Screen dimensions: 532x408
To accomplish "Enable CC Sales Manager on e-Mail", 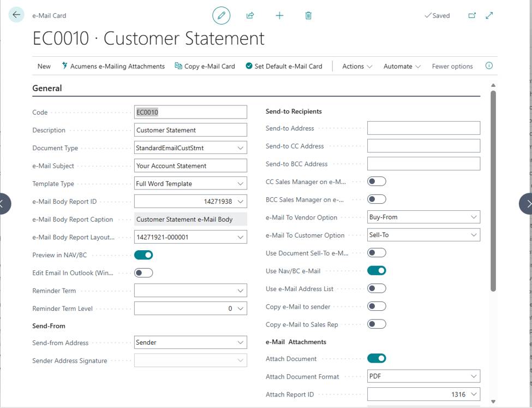I will [376, 181].
